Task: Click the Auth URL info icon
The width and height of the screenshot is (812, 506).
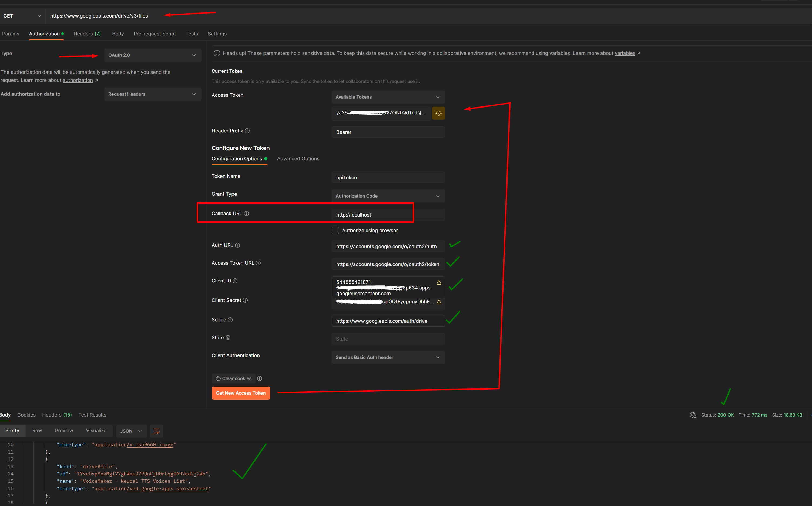Action: pos(237,245)
